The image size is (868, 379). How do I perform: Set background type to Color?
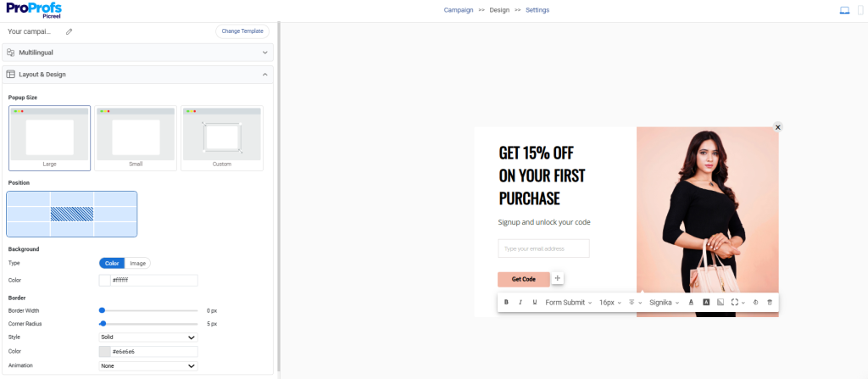113,263
